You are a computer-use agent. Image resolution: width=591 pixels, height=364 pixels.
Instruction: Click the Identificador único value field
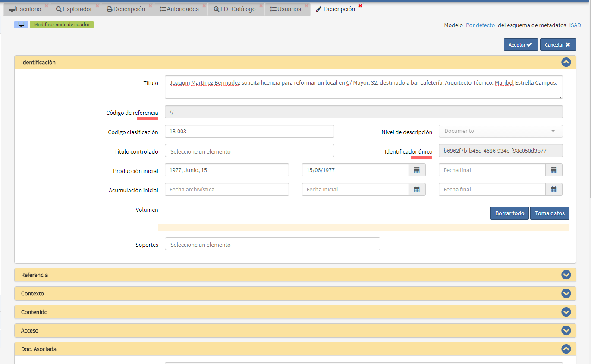pyautogui.click(x=500, y=151)
